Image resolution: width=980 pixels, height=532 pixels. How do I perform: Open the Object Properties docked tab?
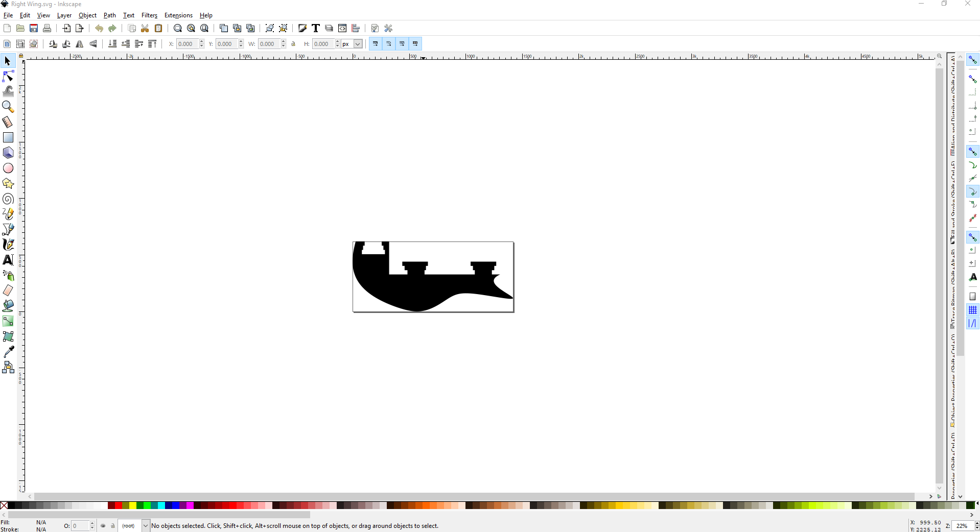pyautogui.click(x=952, y=381)
